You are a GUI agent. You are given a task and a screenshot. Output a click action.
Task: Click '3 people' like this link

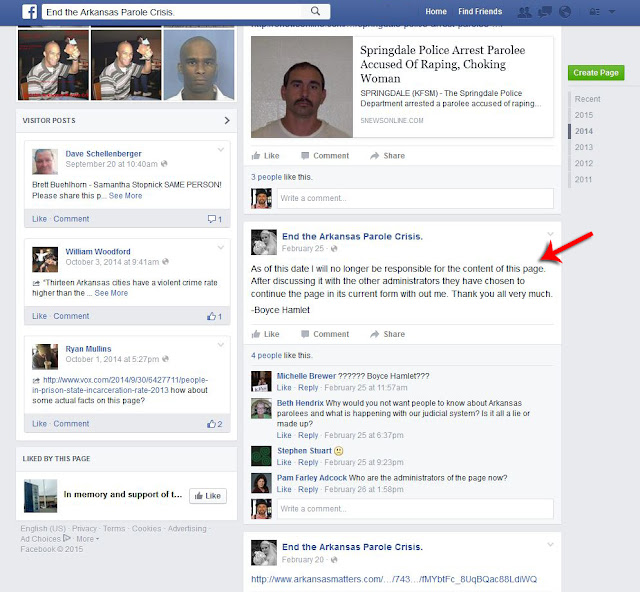click(x=266, y=177)
